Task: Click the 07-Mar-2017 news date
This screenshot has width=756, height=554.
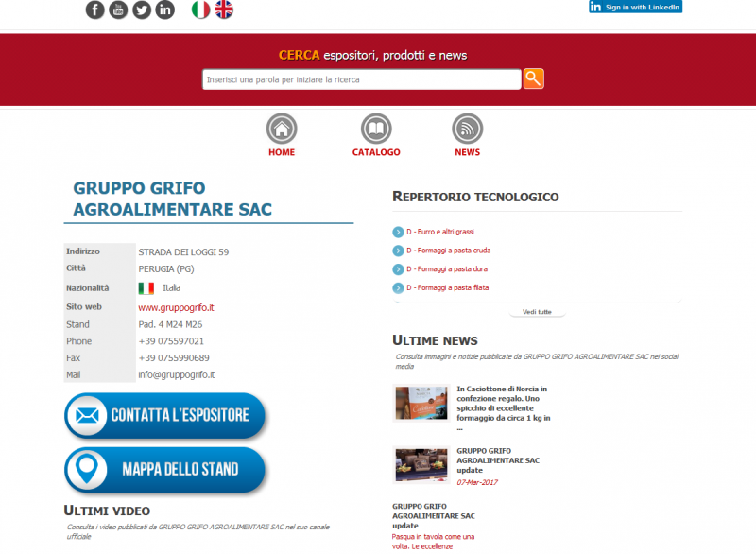Action: tap(477, 482)
